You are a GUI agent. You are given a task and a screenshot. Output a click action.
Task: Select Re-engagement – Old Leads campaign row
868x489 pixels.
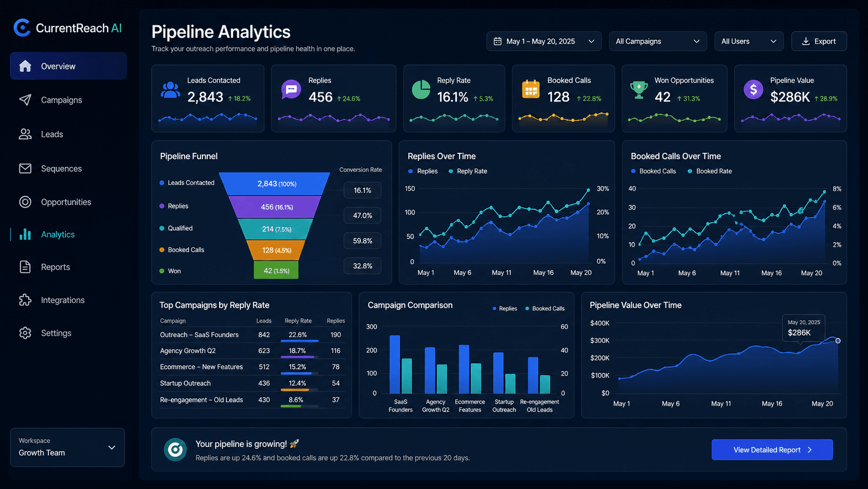click(x=252, y=400)
